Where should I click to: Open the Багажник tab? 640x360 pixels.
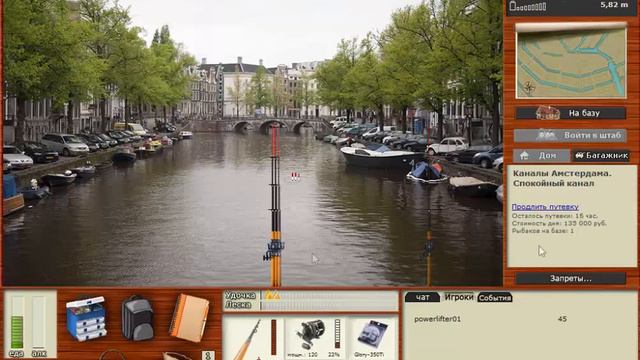(601, 156)
